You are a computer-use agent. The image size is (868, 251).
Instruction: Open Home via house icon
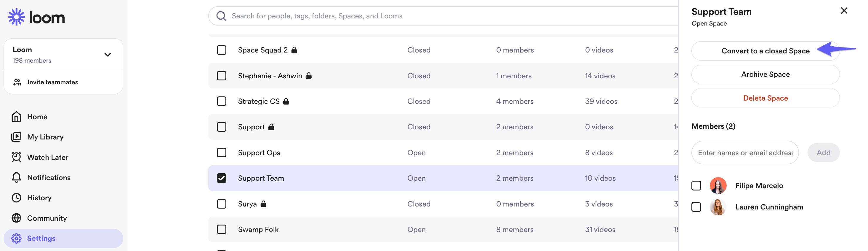coord(16,117)
